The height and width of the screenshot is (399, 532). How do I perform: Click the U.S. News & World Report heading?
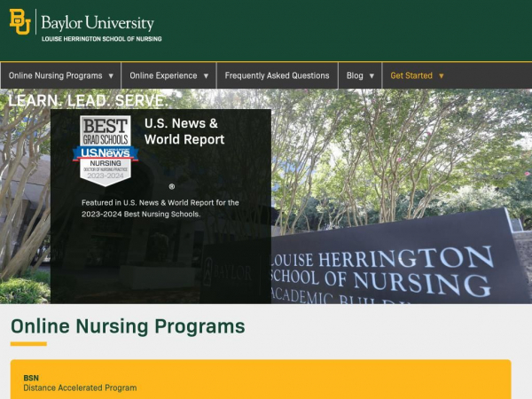(184, 131)
